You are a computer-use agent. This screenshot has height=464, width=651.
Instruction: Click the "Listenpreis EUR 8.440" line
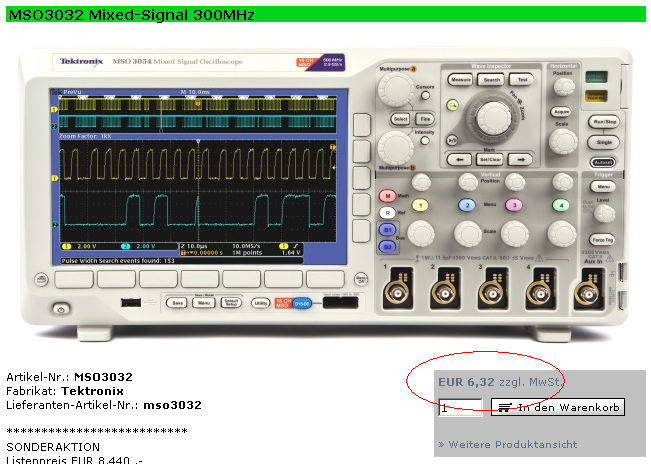click(74, 459)
